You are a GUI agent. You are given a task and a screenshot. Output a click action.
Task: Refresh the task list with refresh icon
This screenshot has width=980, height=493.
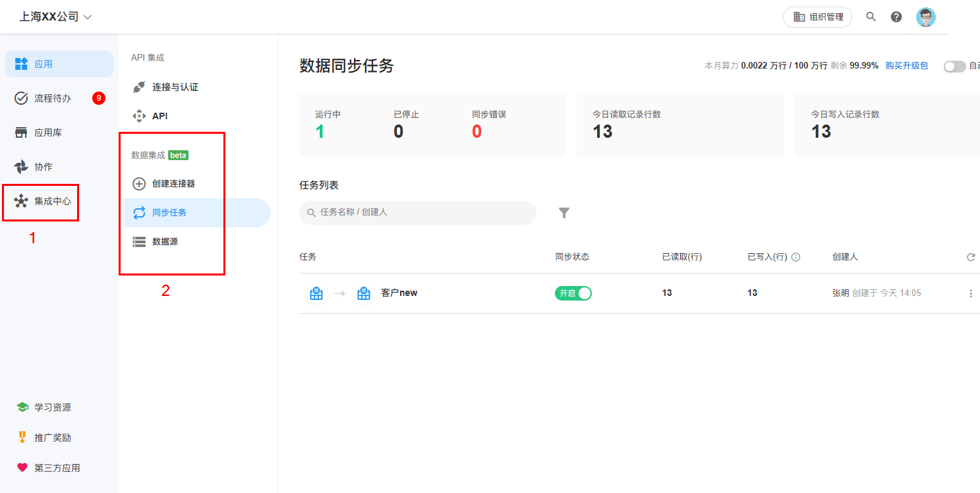click(x=971, y=257)
